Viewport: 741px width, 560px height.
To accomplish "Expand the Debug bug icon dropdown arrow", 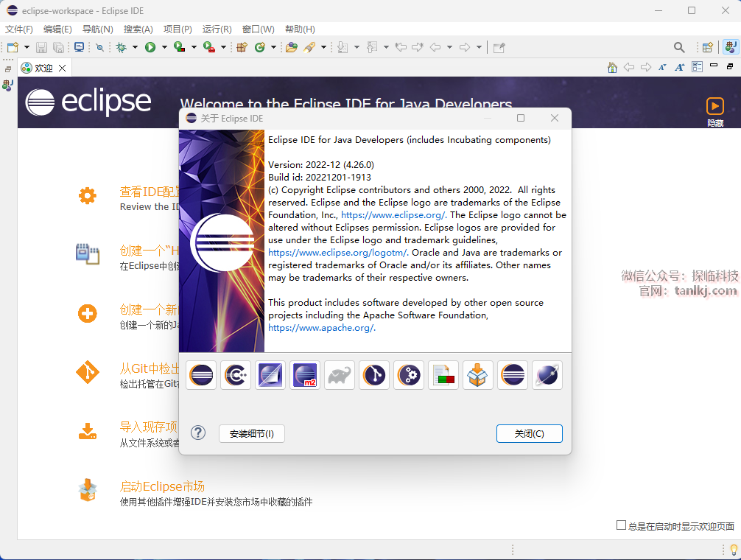I will [135, 47].
